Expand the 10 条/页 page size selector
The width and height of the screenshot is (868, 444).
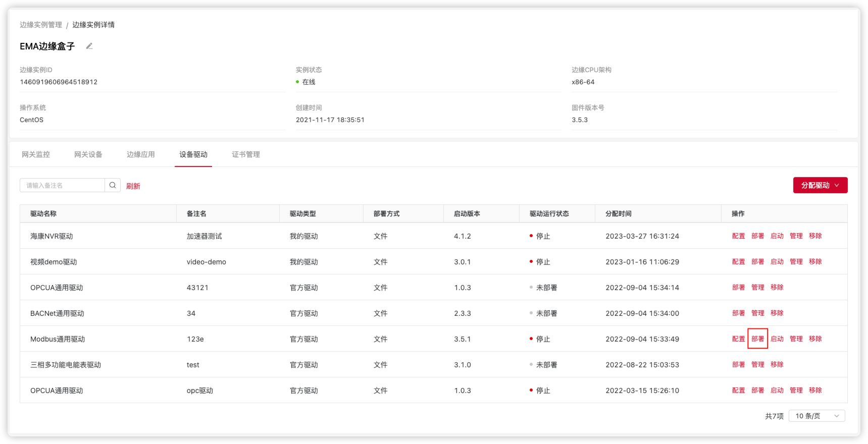[816, 416]
